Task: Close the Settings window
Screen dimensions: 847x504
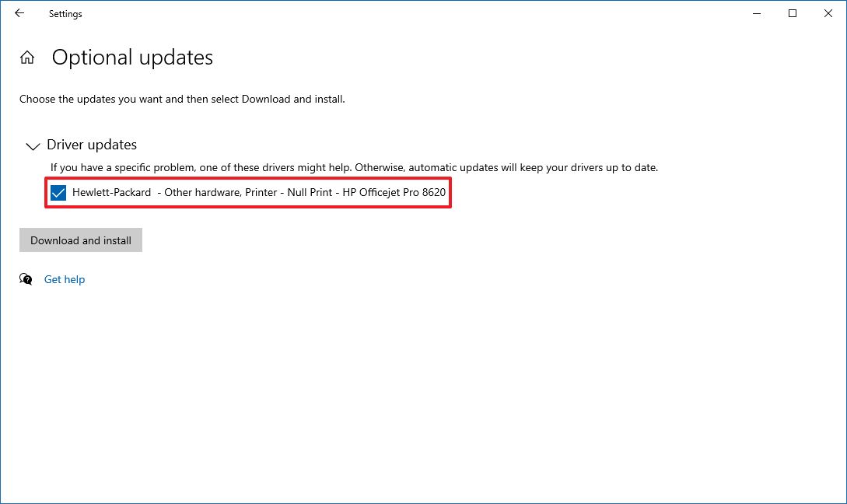Action: [828, 13]
